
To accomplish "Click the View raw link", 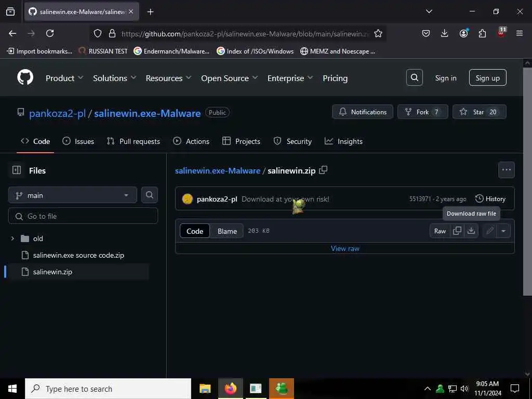I will point(345,248).
